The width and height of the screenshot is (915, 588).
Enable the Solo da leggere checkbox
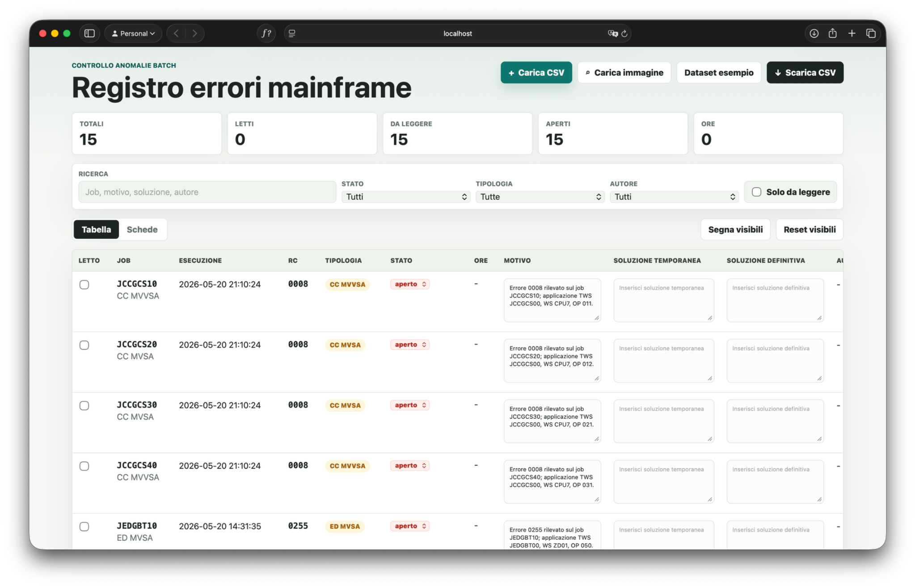(756, 192)
